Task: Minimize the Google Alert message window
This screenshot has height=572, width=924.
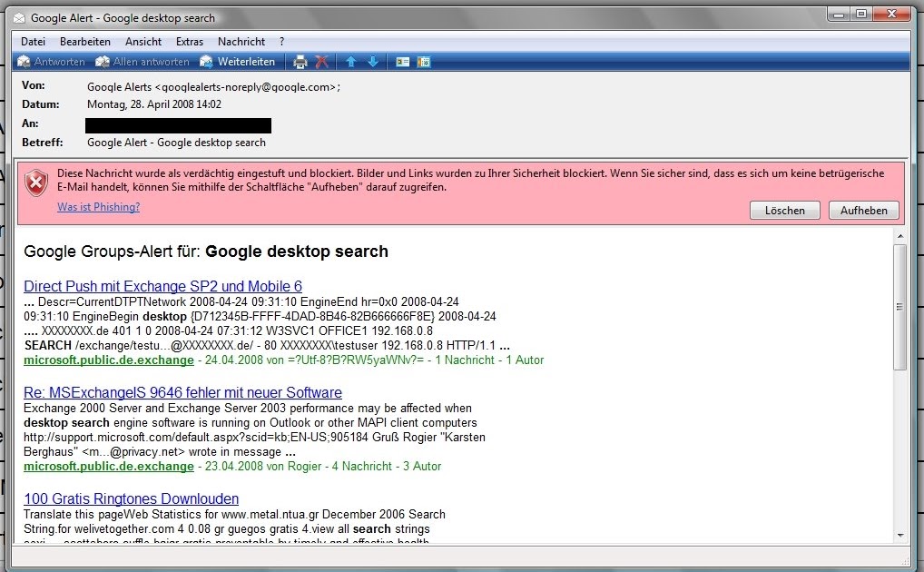Action: 839,14
